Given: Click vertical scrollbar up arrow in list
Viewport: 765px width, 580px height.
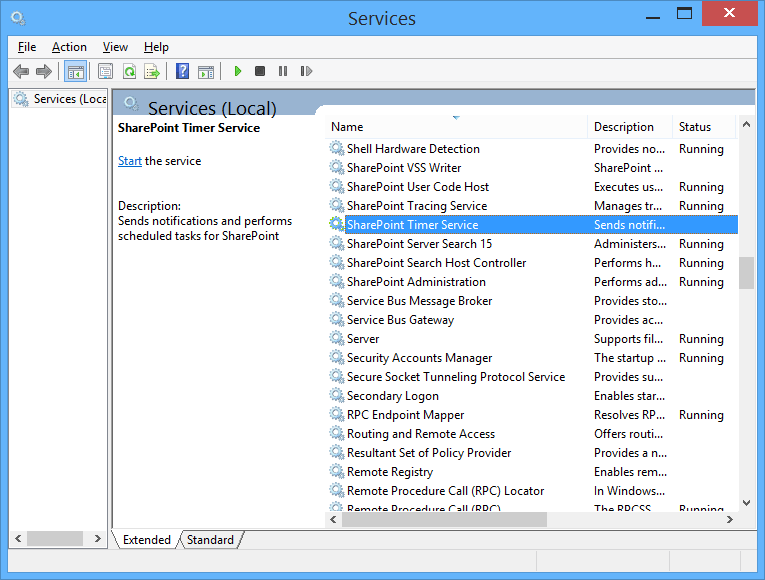Looking at the screenshot, I should 746,124.
